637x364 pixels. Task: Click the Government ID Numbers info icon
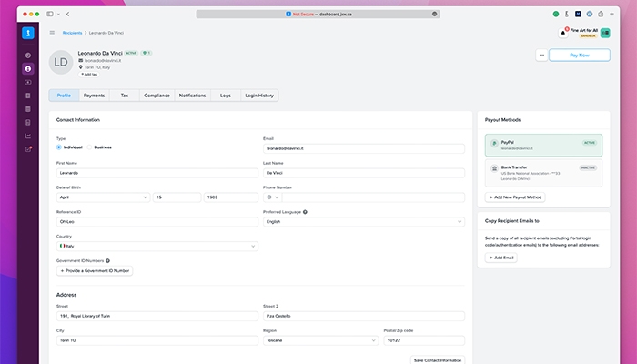click(x=107, y=261)
